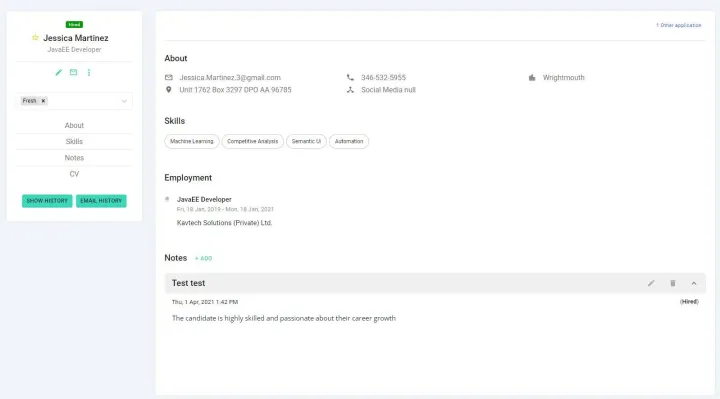Collapse the Test test note chevron

point(694,283)
